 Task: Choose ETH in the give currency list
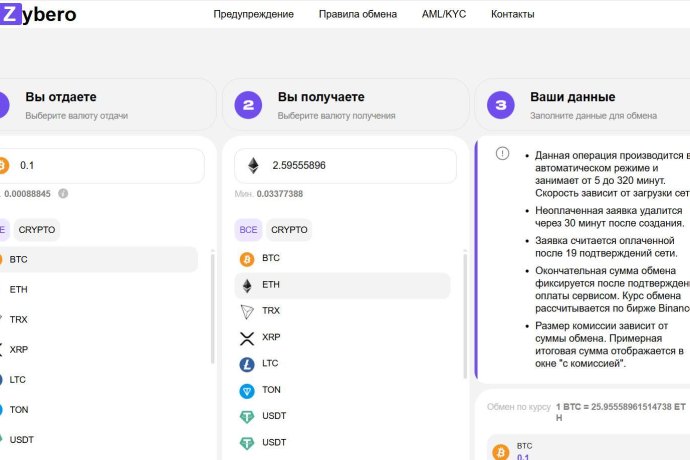[99, 289]
